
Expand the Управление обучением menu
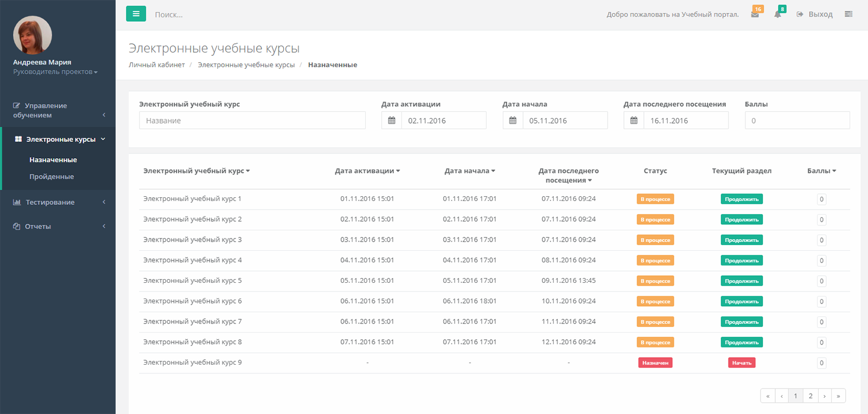[58, 111]
